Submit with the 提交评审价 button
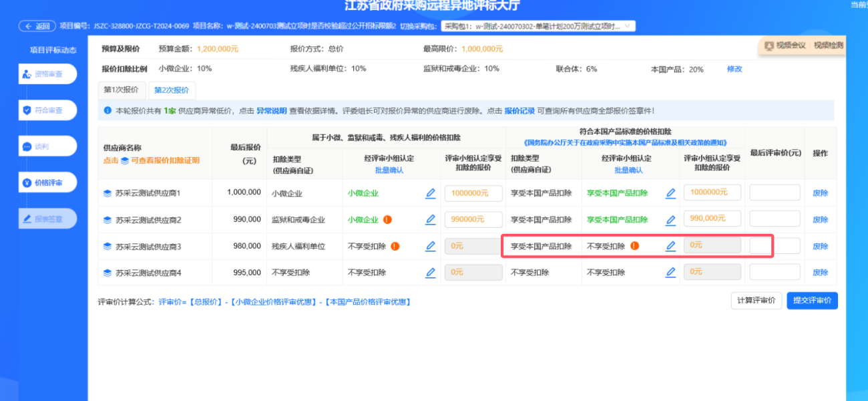This screenshot has height=401, width=868. tap(812, 301)
